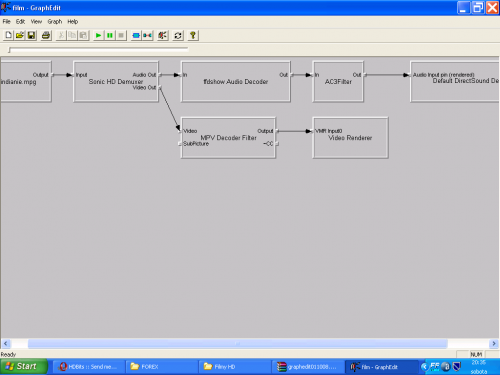This screenshot has width=500, height=375.
Task: Click the Insert Filter toolbar icon
Action: [x=136, y=35]
